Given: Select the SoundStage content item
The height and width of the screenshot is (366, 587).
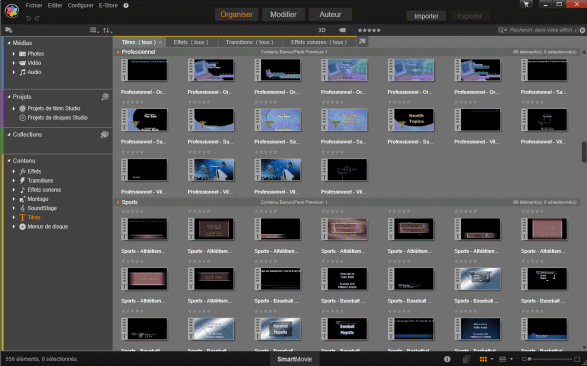Looking at the screenshot, I should tap(42, 208).
